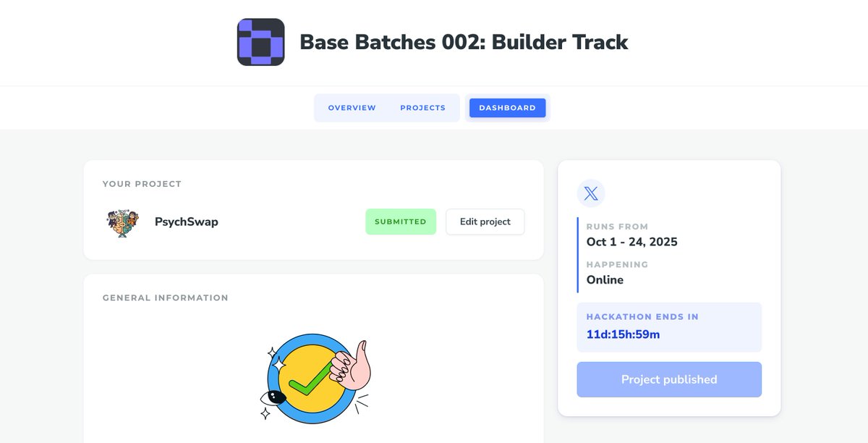The image size is (868, 443).
Task: Click the Online location text
Action: click(x=605, y=279)
